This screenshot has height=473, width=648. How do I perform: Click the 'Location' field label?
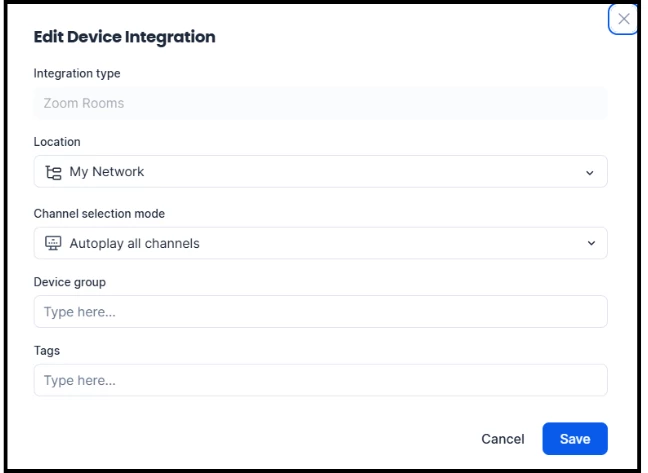click(x=57, y=142)
